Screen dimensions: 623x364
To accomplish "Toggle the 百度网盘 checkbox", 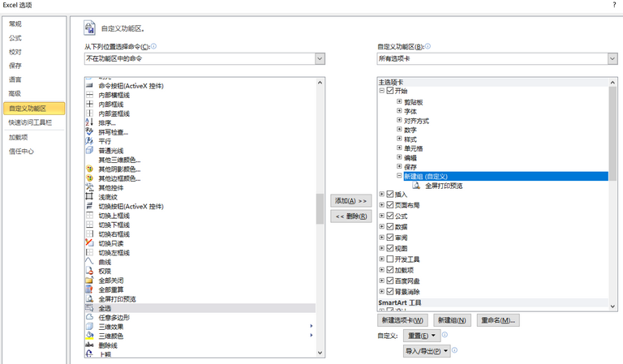I will click(x=389, y=280).
